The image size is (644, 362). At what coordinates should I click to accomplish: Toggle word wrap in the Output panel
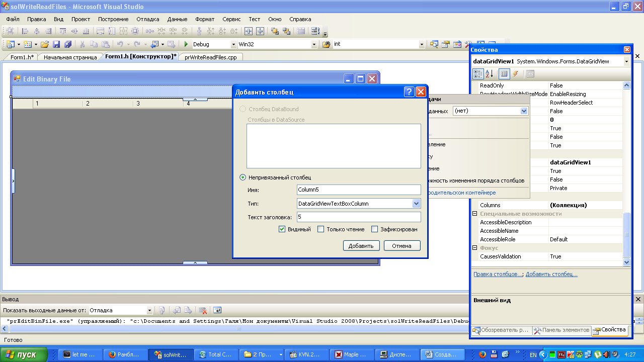217,310
